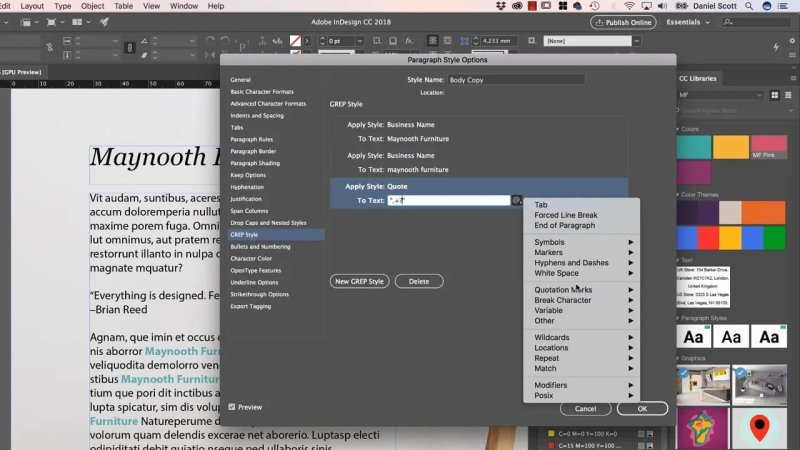Viewport: 800px width, 450px height.
Task: Open the CC Libraries panel menu icon
Action: click(x=793, y=78)
